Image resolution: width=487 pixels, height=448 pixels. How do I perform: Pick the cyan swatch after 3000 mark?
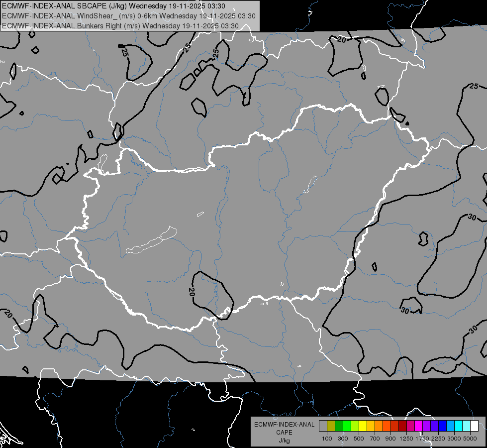pyautogui.click(x=459, y=426)
